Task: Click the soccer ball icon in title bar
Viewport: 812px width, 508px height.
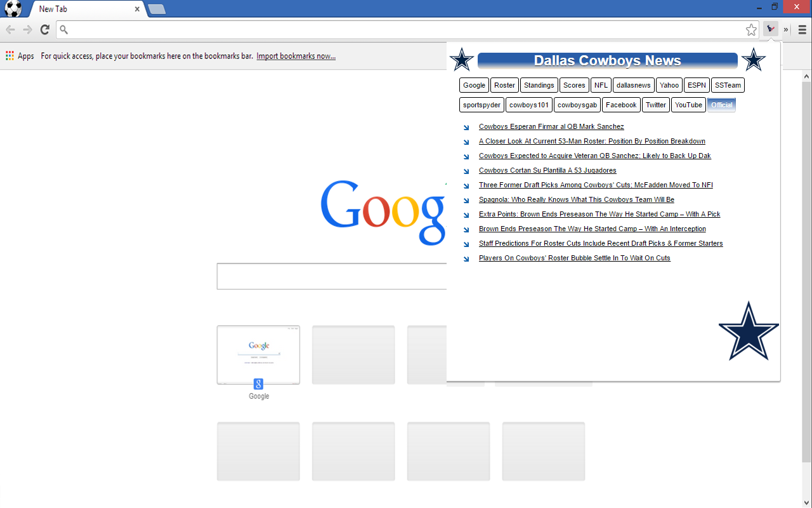Action: [13, 8]
